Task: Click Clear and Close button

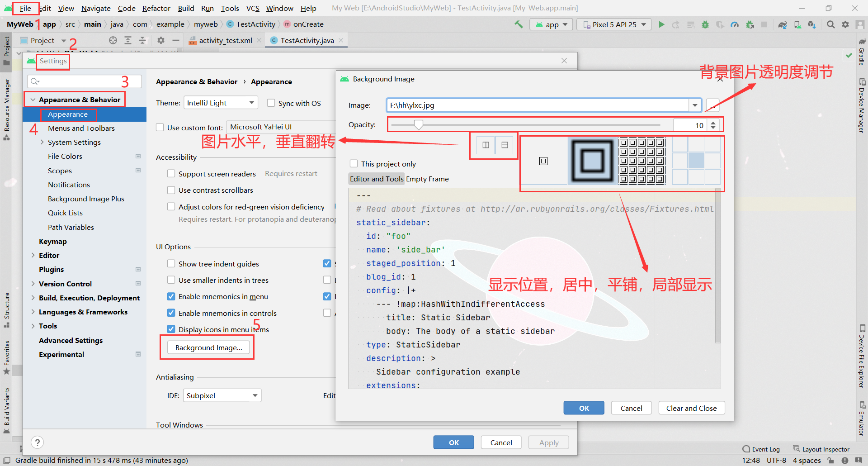Action: coord(691,408)
